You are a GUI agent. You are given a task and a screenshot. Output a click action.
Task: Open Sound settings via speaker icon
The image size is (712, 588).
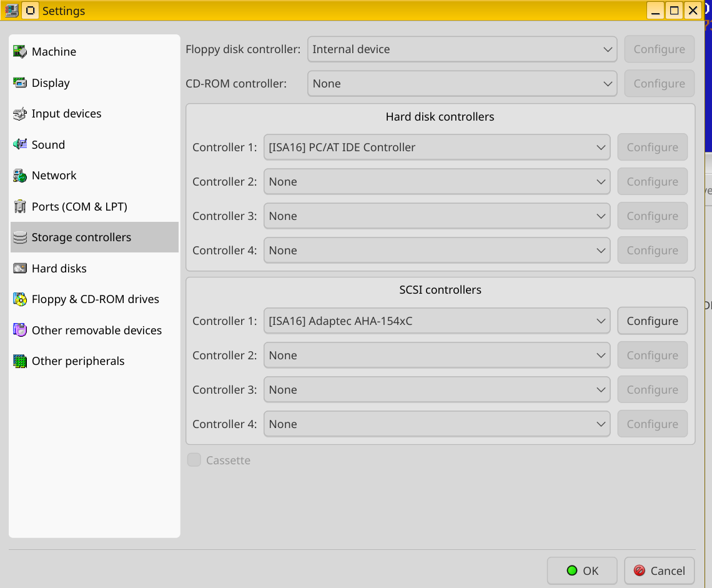point(20,145)
